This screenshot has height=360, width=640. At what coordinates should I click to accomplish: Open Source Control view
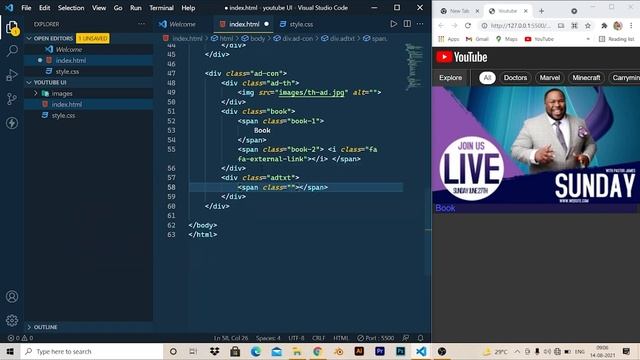pos(12,99)
